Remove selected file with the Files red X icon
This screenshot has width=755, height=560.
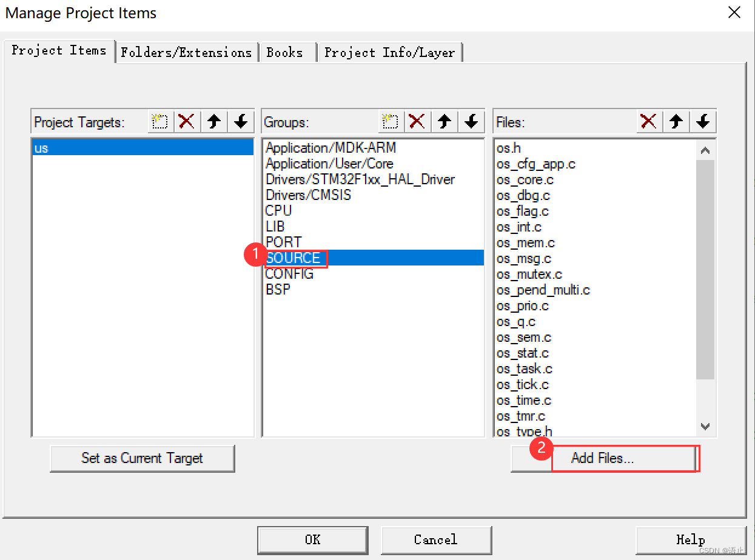pyautogui.click(x=648, y=121)
